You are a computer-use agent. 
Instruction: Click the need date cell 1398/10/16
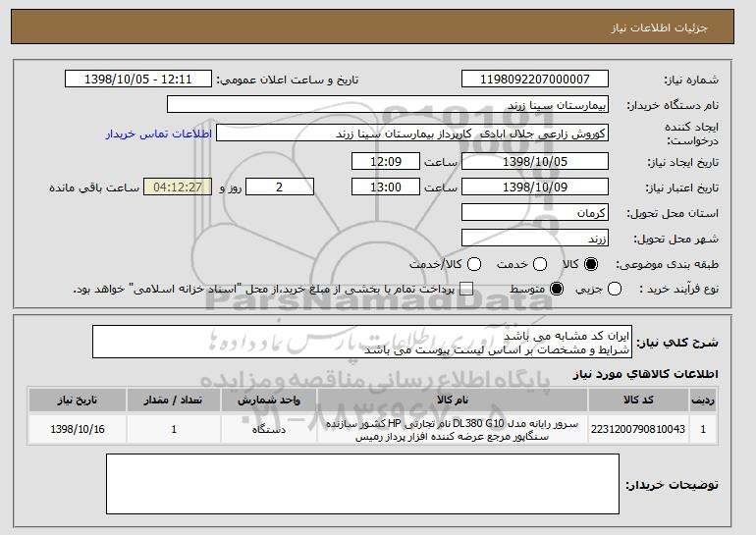78,429
